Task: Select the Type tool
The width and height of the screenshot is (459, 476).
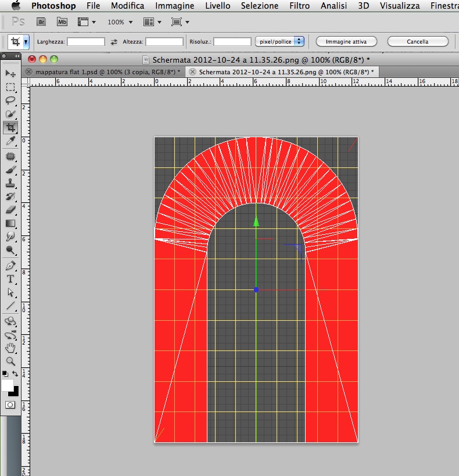Action: click(10, 278)
